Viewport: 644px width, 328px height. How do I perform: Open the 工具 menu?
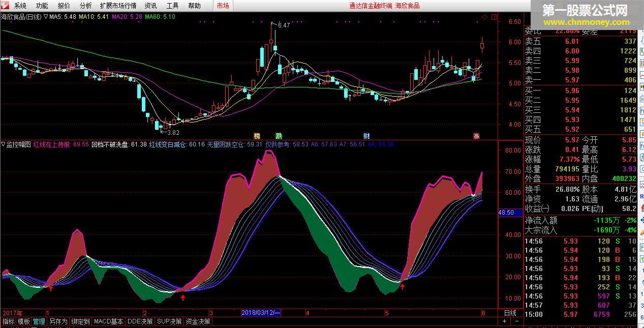point(172,6)
